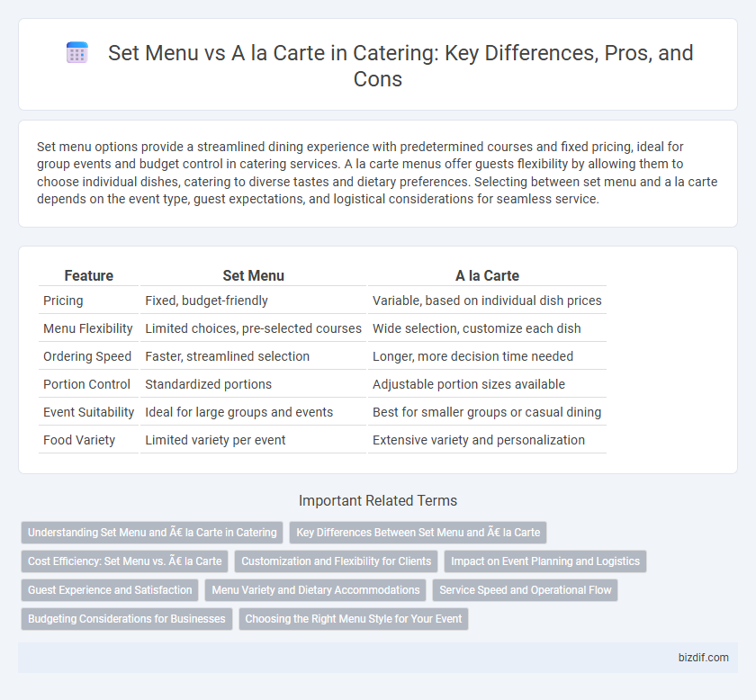Click 'Limited choices, pre-selected courses' cell
This screenshot has width=756, height=700.
click(253, 328)
